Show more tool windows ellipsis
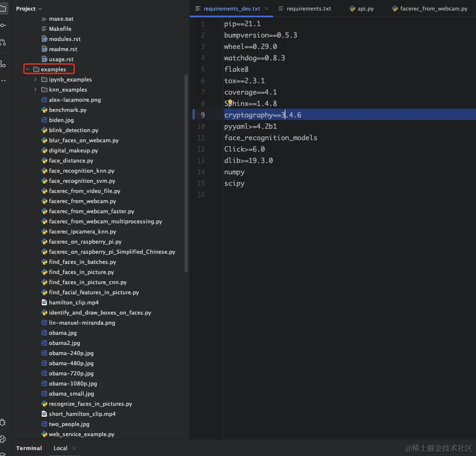The height and width of the screenshot is (456, 476). point(3,81)
